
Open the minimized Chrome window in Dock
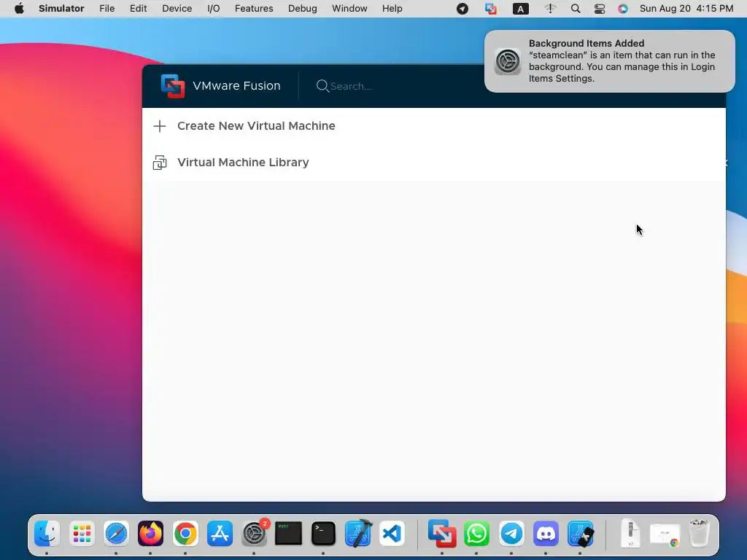[665, 534]
